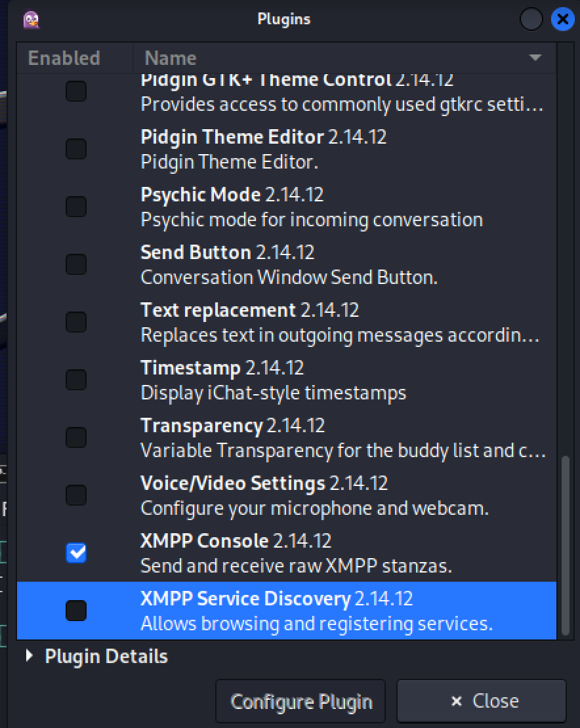The height and width of the screenshot is (728, 580).
Task: Click the plugin list vertical scrollbar
Action: (566, 544)
